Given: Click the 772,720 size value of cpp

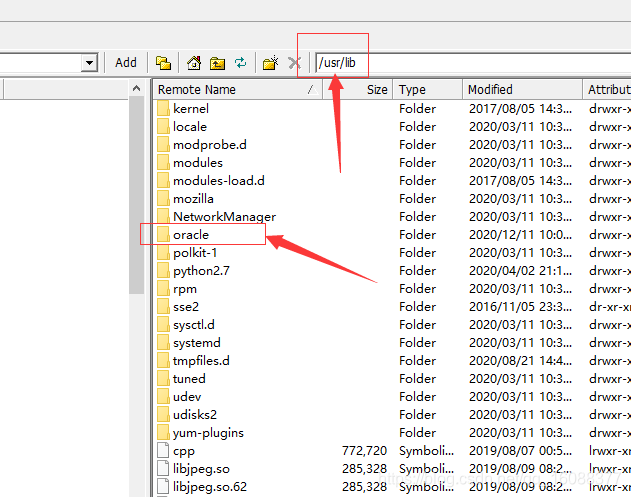Looking at the screenshot, I should pyautogui.click(x=364, y=451).
